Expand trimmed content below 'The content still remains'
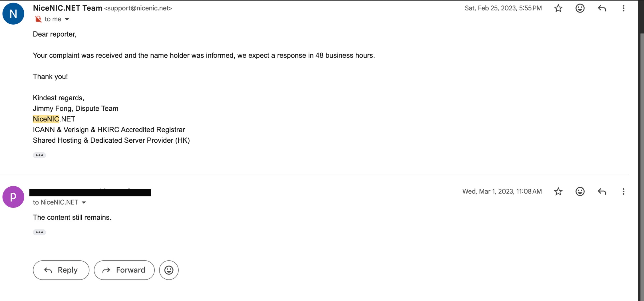Screen dimensions: 644x301 tap(39, 232)
